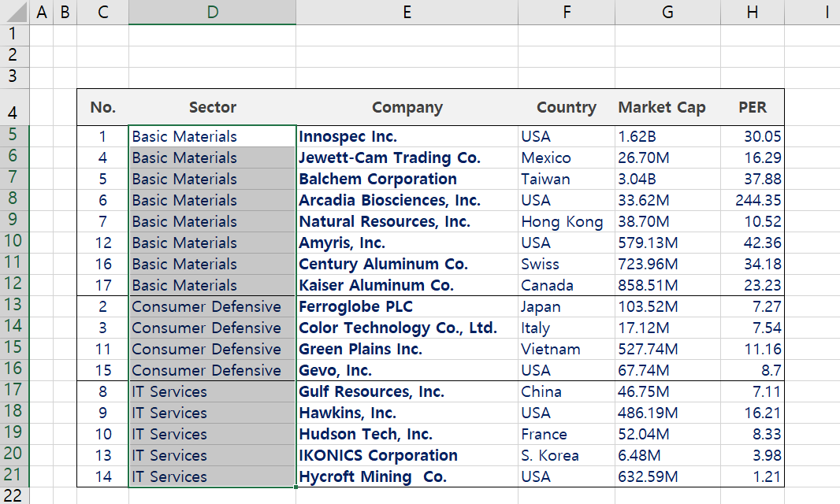Image resolution: width=840 pixels, height=504 pixels.
Task: Click the Canada country cell
Action: point(567,285)
